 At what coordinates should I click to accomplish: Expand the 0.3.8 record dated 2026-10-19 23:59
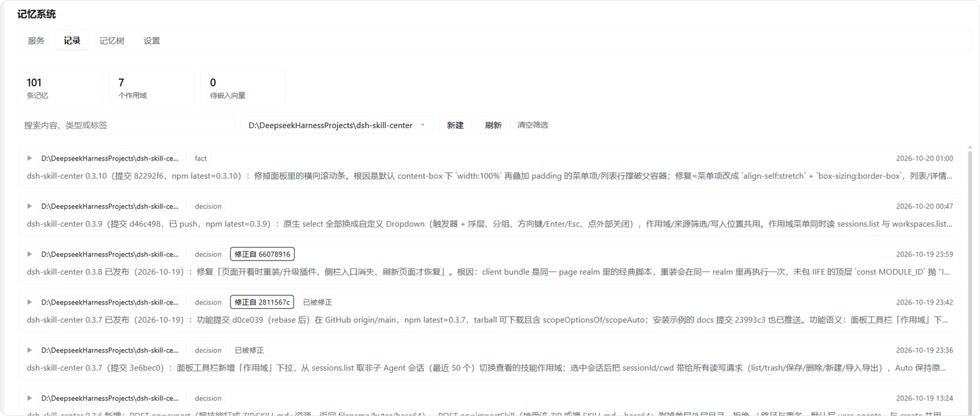29,254
